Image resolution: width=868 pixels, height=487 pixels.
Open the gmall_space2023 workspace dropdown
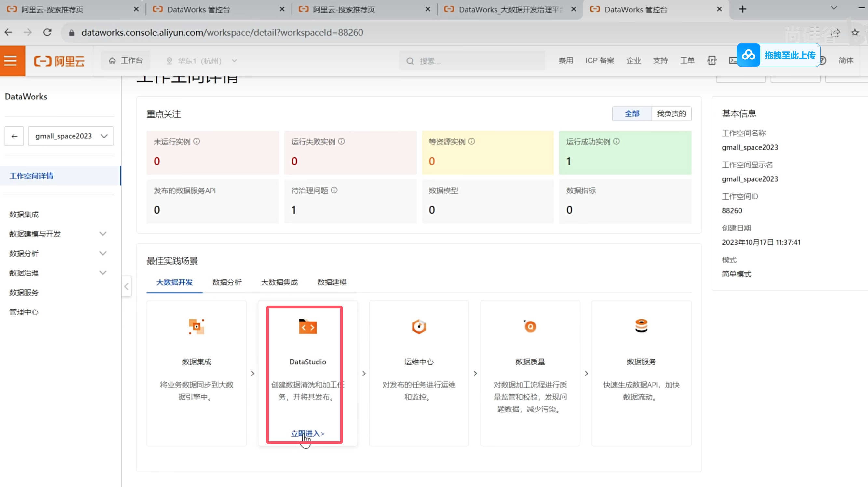(x=70, y=136)
